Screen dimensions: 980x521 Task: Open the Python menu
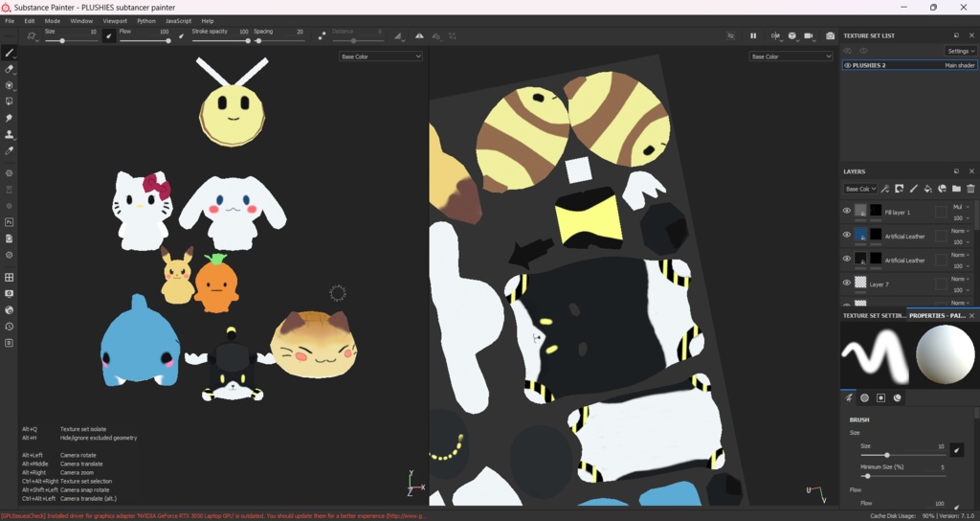tap(146, 21)
